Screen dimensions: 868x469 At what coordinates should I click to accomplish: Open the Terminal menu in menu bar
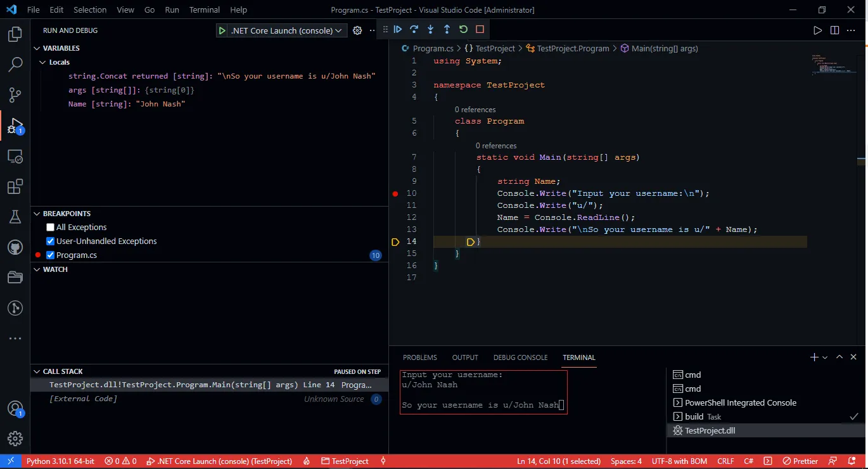204,10
